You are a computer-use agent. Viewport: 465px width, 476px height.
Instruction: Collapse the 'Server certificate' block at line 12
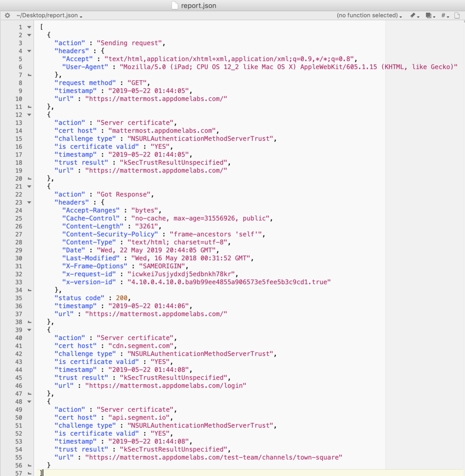[29, 115]
